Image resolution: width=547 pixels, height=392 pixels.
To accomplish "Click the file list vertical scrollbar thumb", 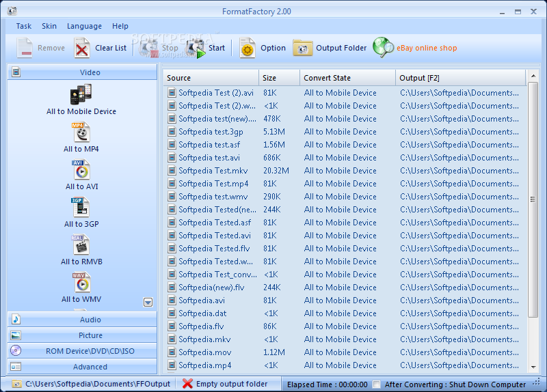I will pyautogui.click(x=533, y=199).
